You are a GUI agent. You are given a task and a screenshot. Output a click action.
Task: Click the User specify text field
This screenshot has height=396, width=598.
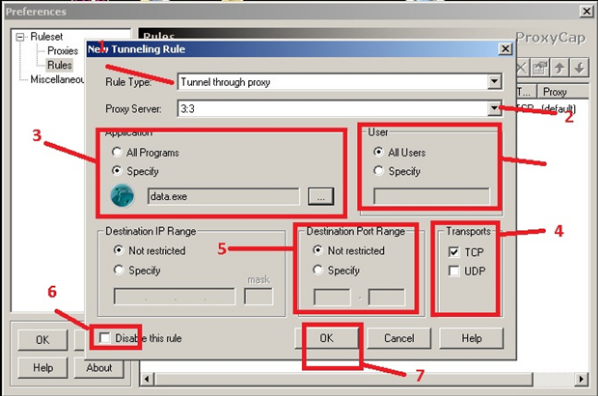click(431, 196)
